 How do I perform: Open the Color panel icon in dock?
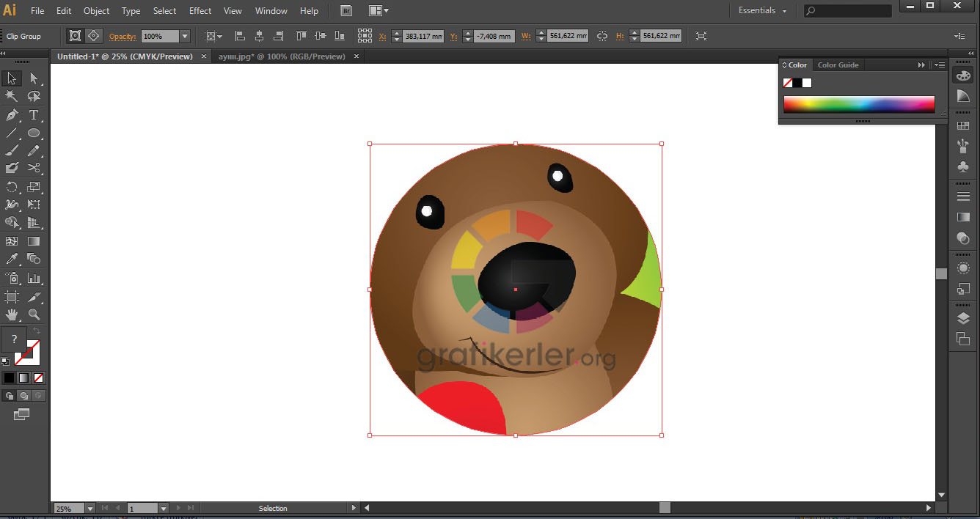click(x=963, y=76)
